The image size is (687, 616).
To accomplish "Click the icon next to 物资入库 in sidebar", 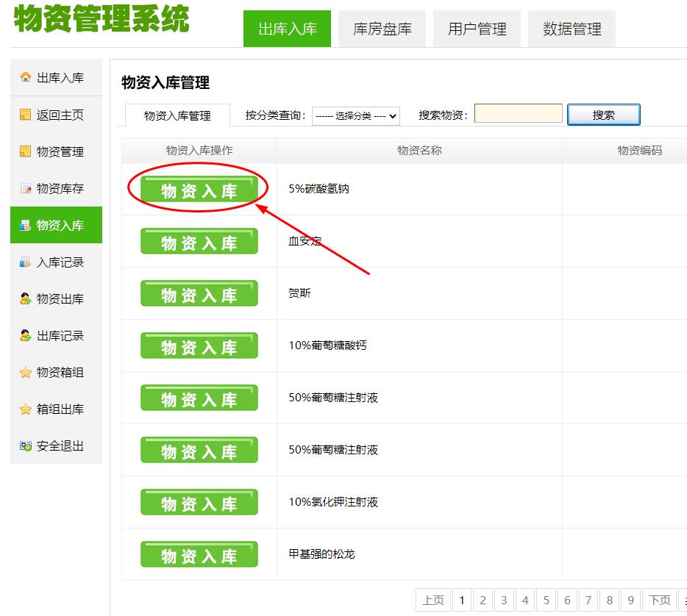I will [x=26, y=225].
